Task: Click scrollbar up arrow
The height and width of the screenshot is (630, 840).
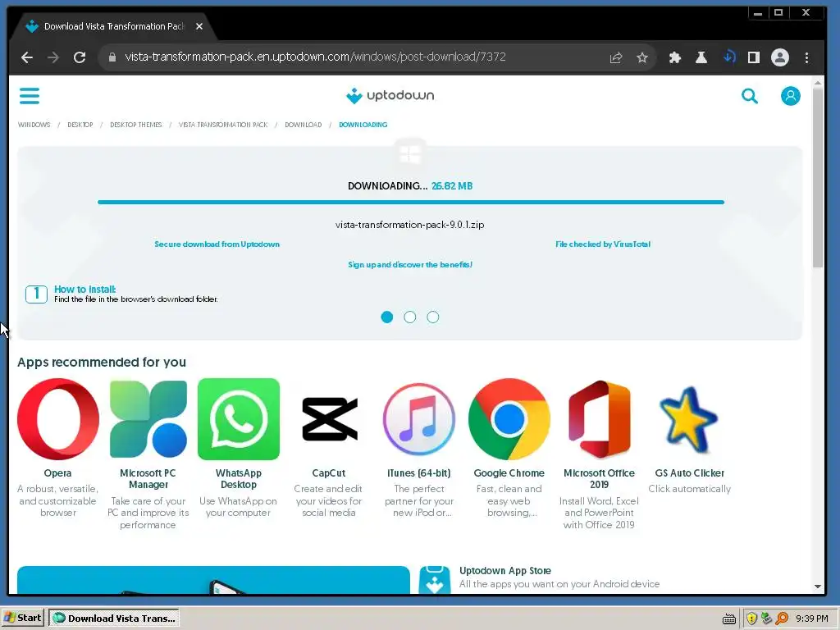Action: click(x=817, y=83)
